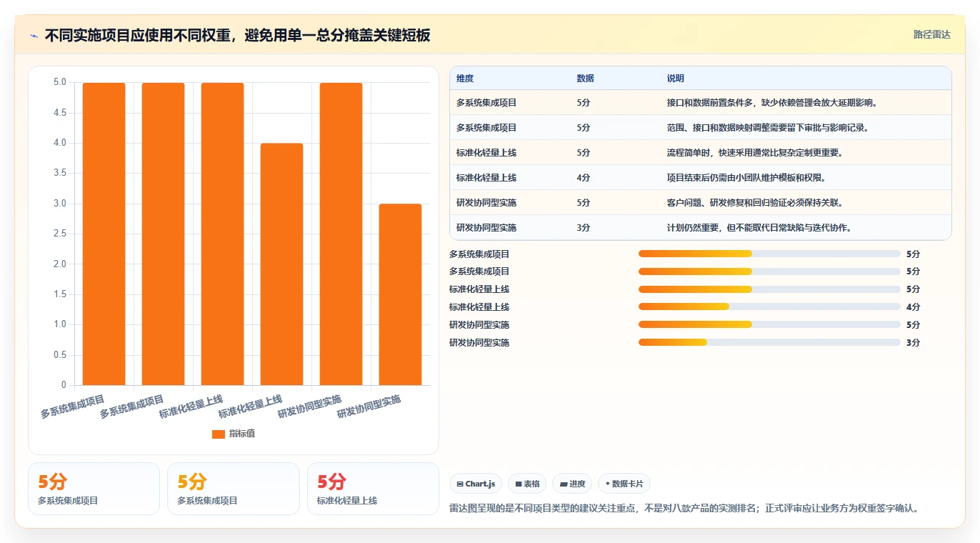This screenshot has height=543, width=980.
Task: Click the 5.0 y-axis label
Action: tap(59, 82)
